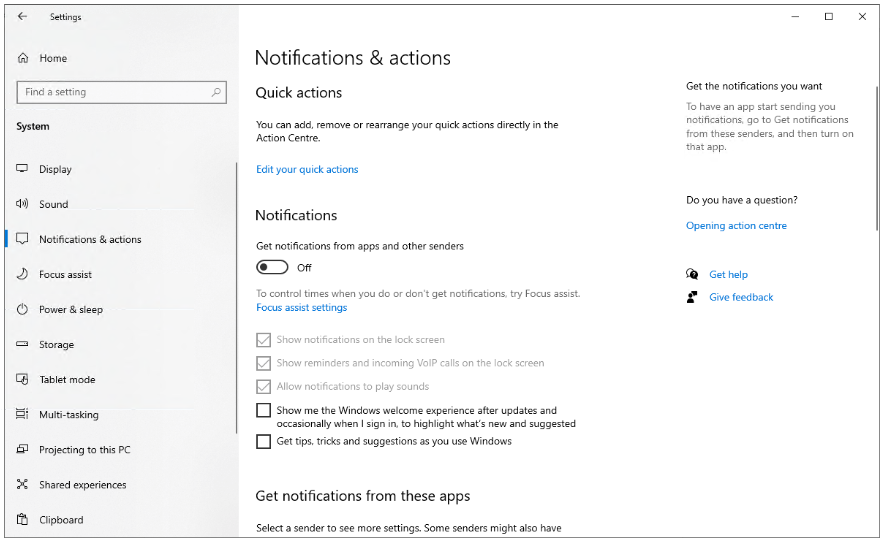Open Focus assist moon icon
Screen dimensions: 882x540
coord(22,274)
